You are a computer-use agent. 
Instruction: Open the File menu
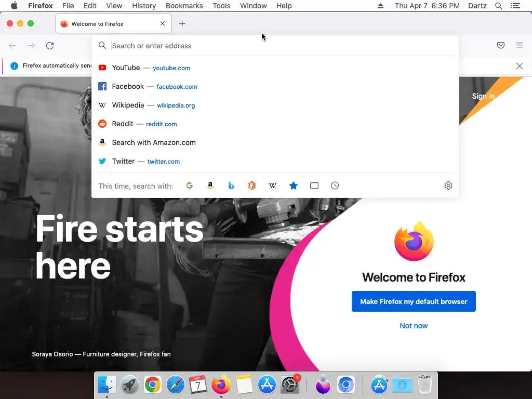coord(68,6)
